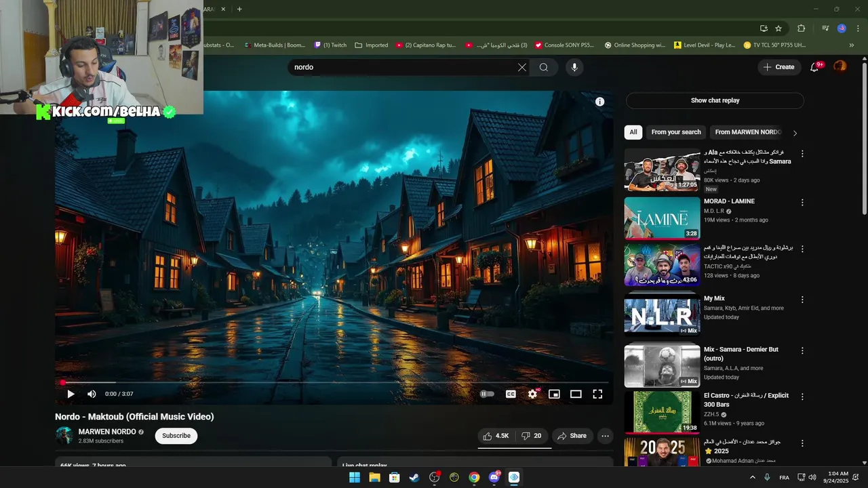Screen dimensions: 868x488
Task: Toggle closed captions CC
Action: coord(511,394)
